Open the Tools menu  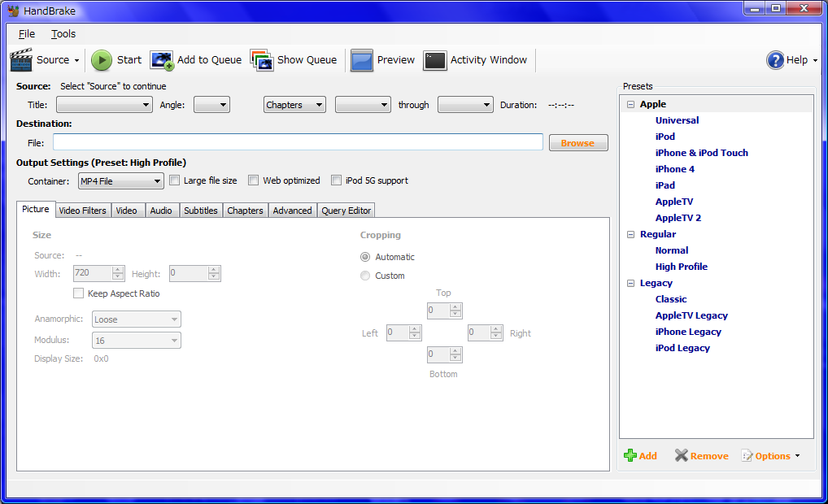click(x=63, y=33)
